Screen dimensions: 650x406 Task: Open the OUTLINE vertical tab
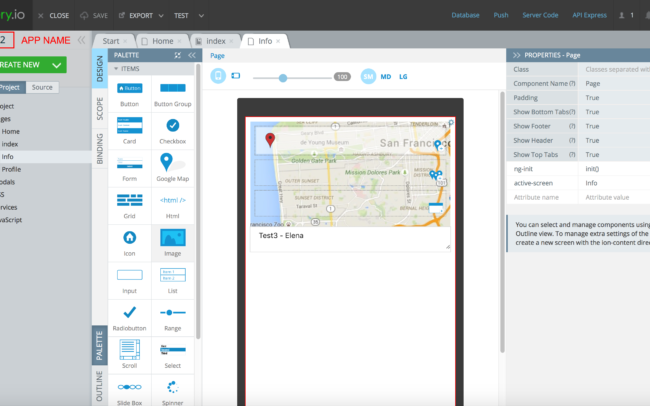100,386
